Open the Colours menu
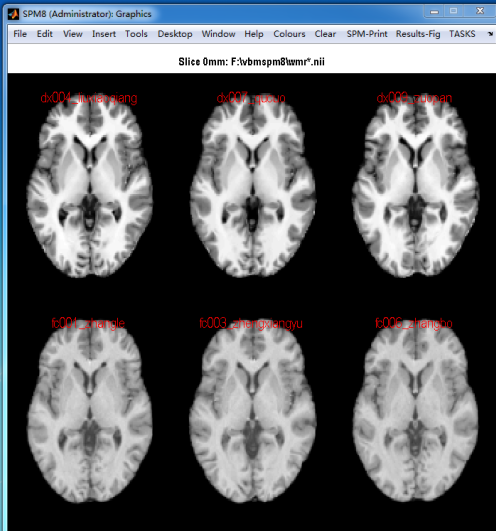 click(x=289, y=34)
